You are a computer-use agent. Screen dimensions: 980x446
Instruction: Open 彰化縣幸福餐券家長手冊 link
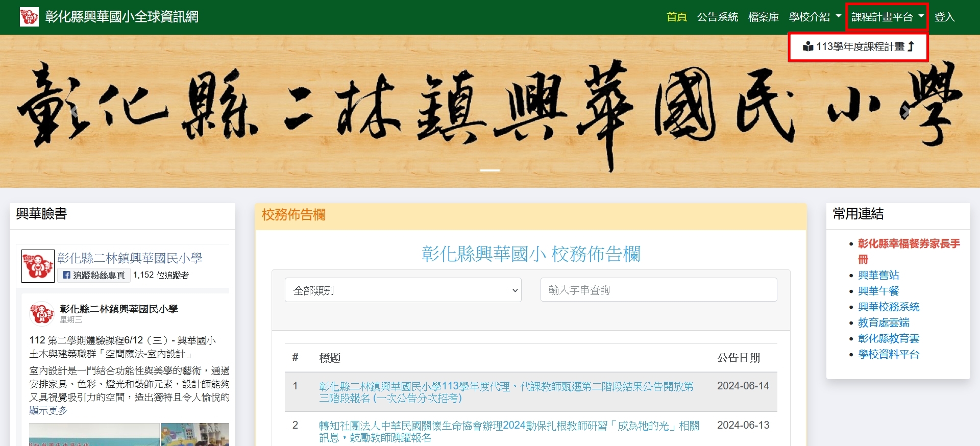(x=909, y=252)
